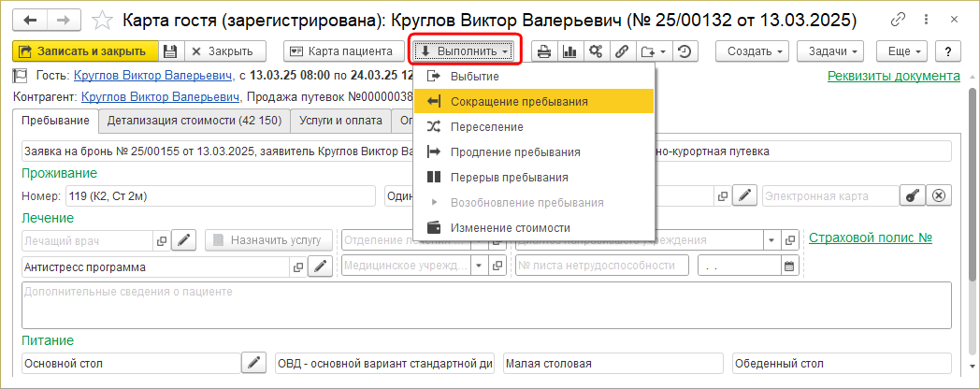Open the Реквизиты документа link
This screenshot has height=389, width=980.
coord(893,76)
